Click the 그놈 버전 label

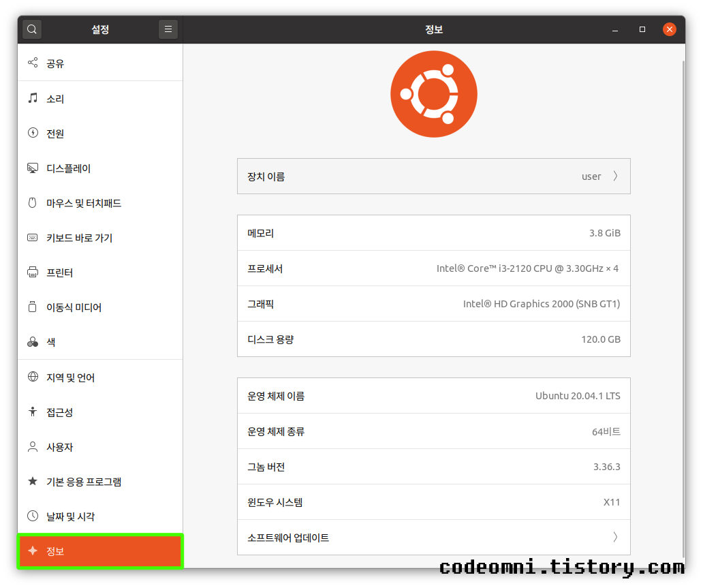266,467
